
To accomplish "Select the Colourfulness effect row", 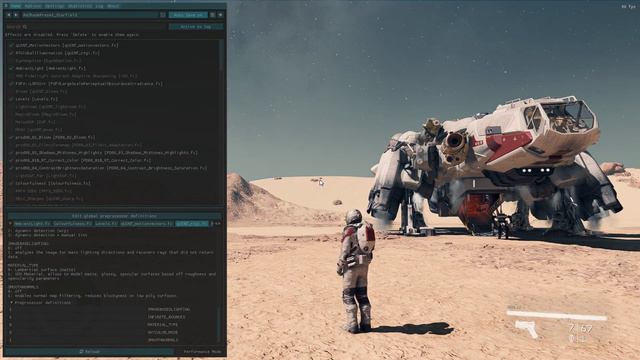I will pos(53,183).
